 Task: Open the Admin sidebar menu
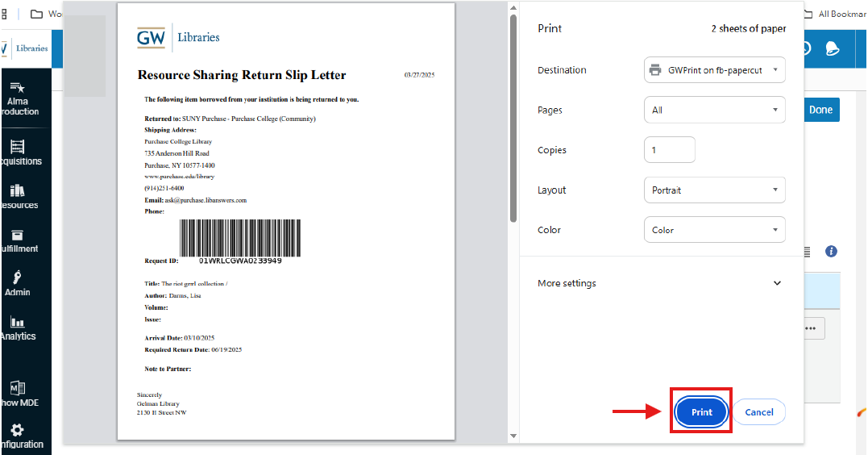click(x=18, y=282)
